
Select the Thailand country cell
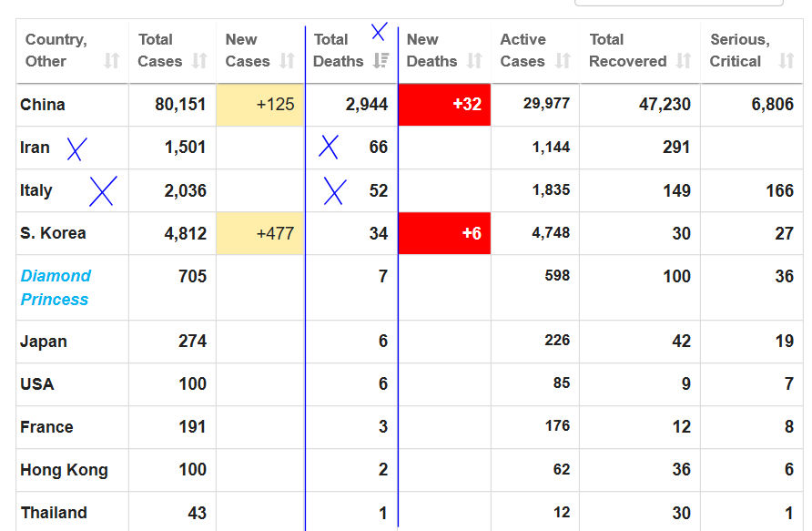[x=54, y=513]
